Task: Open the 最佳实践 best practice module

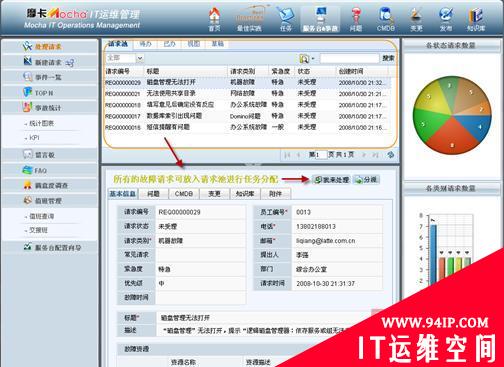Action: pos(249,19)
